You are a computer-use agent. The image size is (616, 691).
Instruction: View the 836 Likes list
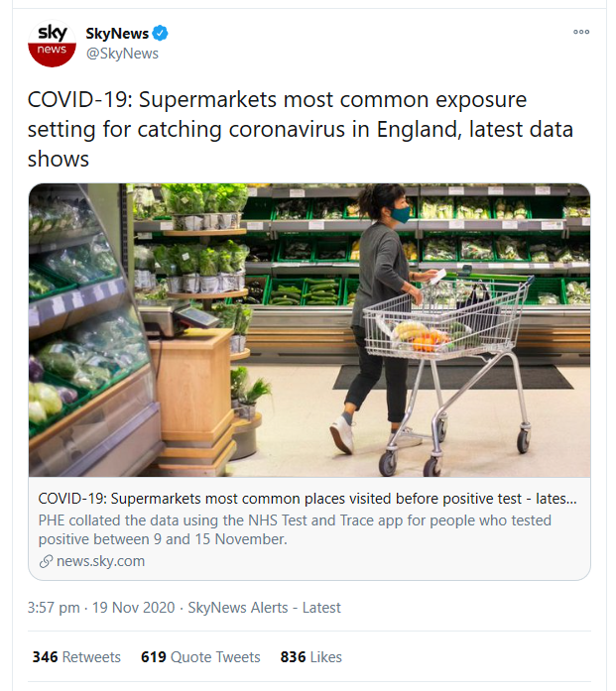click(x=310, y=657)
